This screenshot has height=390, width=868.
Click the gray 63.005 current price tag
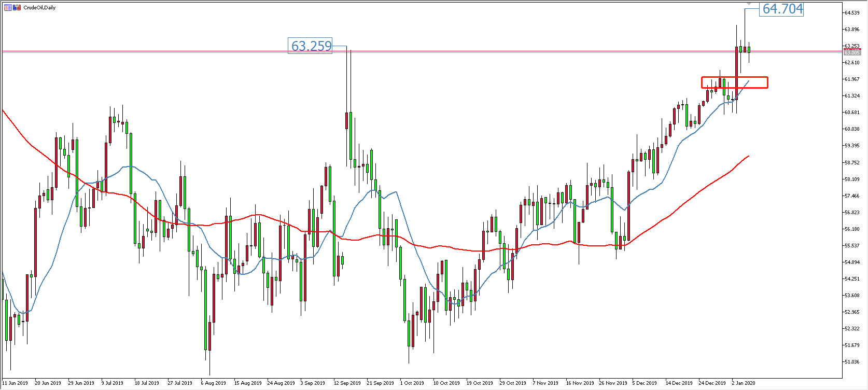852,52
